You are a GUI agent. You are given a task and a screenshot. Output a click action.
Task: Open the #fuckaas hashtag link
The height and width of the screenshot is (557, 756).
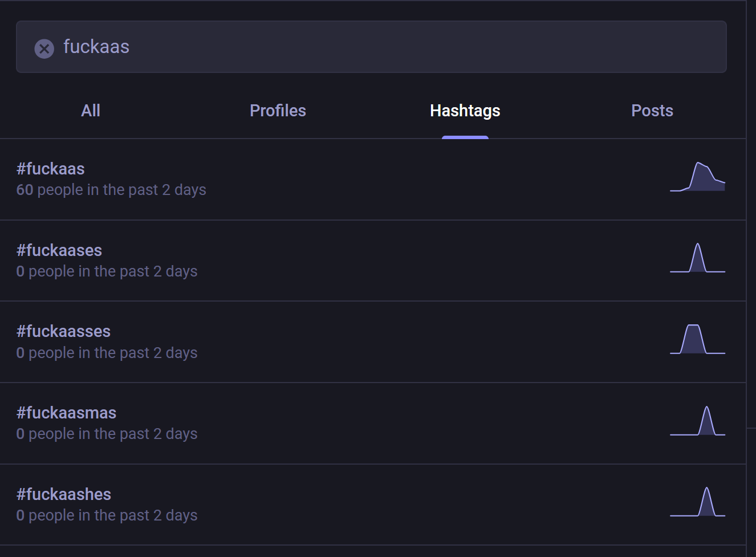(51, 169)
